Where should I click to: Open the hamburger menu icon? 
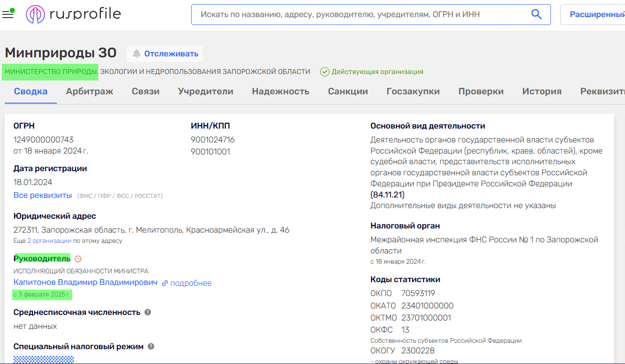click(8, 14)
